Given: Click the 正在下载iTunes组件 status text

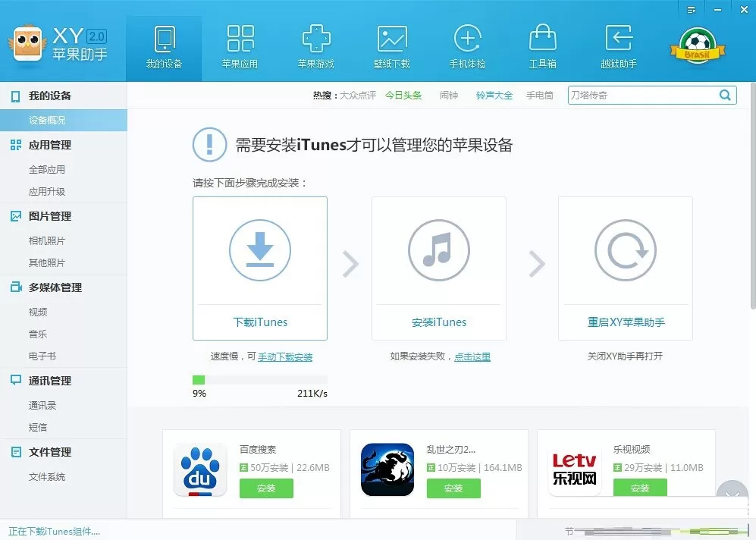Looking at the screenshot, I should [x=54, y=532].
